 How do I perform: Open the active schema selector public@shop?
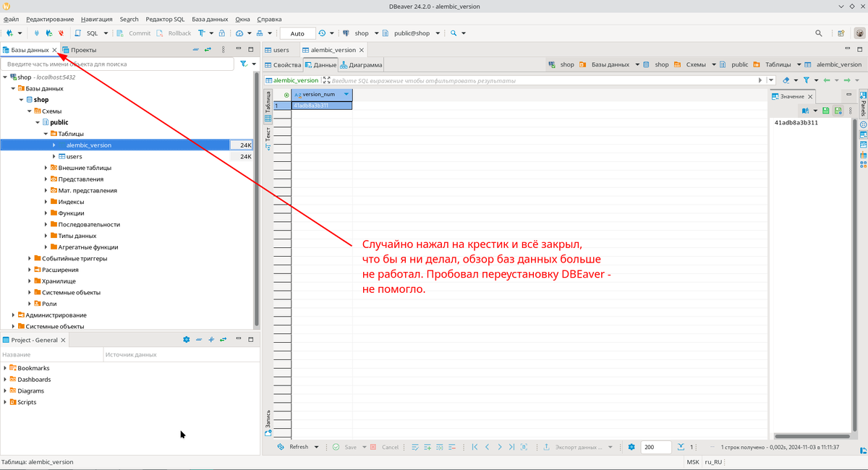(412, 33)
